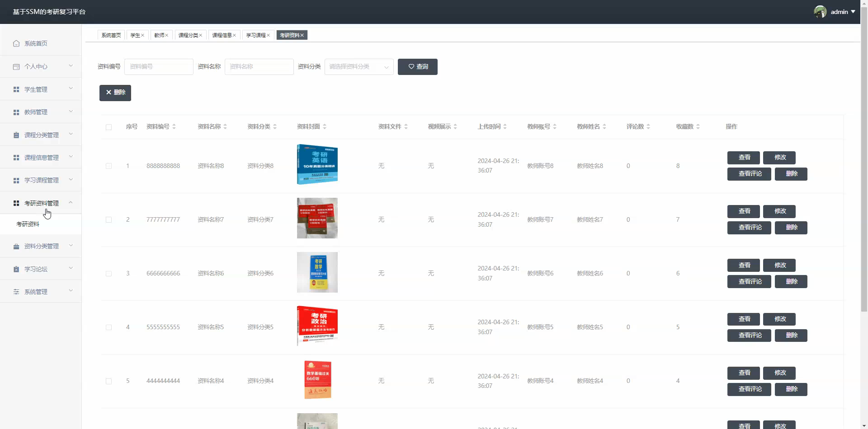
Task: Click the 考研资料管理 grid icon
Action: [x=16, y=203]
